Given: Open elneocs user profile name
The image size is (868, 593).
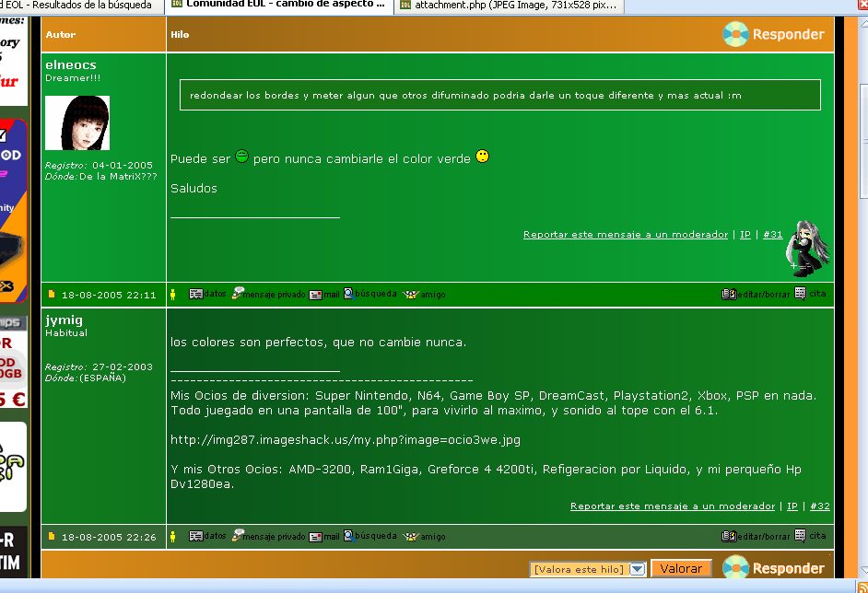Looking at the screenshot, I should tap(71, 64).
